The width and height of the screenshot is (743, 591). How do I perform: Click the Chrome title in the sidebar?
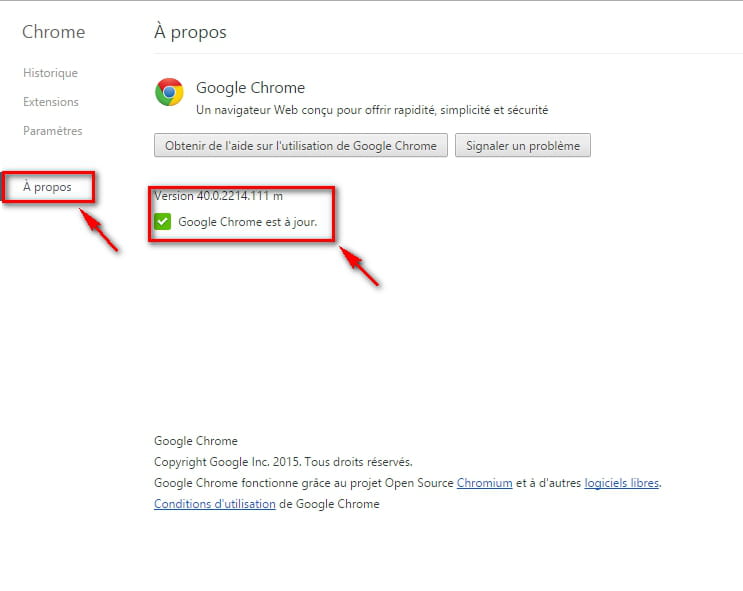click(x=54, y=32)
